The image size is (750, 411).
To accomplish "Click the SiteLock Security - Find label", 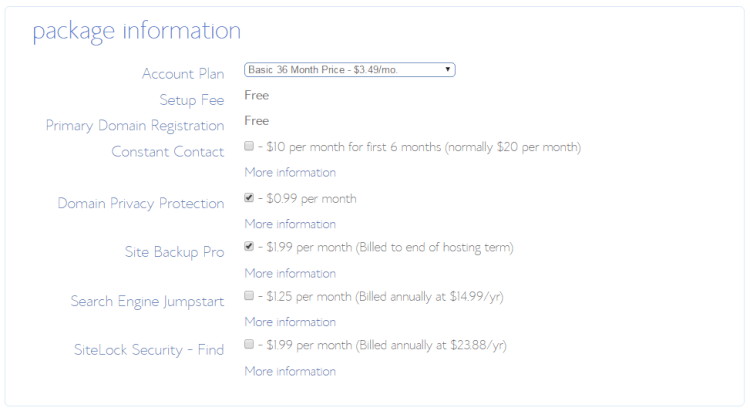I will [x=149, y=350].
